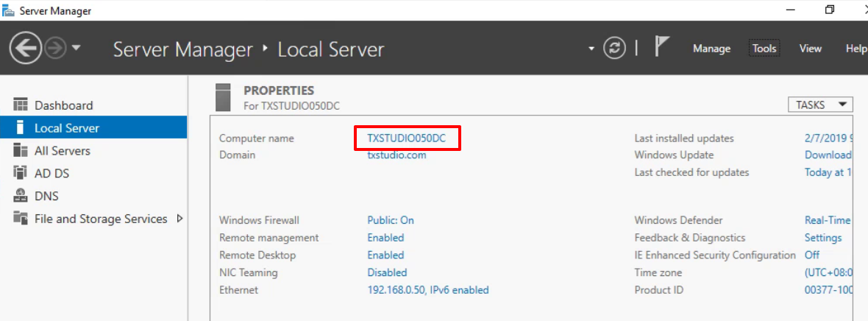
Task: Click the Server Manager breadcrumb text
Action: point(183,49)
